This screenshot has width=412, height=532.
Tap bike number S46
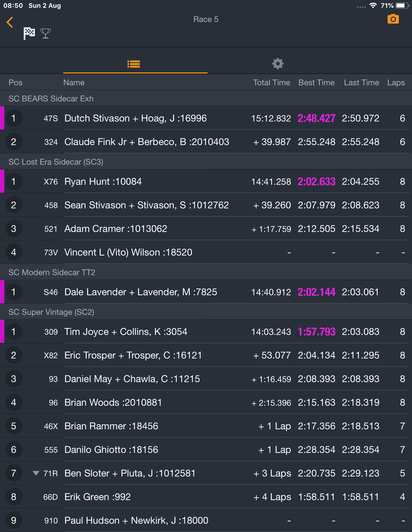point(51,292)
